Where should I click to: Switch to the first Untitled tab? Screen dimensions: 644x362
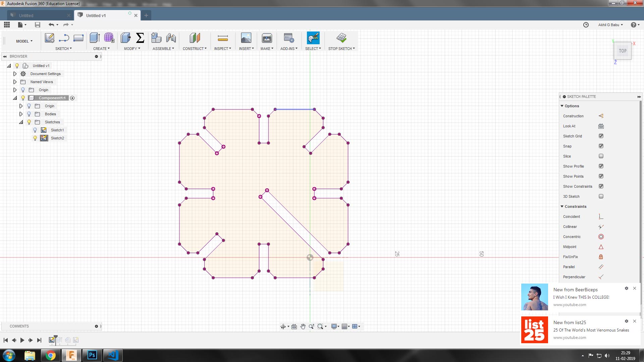click(x=26, y=15)
